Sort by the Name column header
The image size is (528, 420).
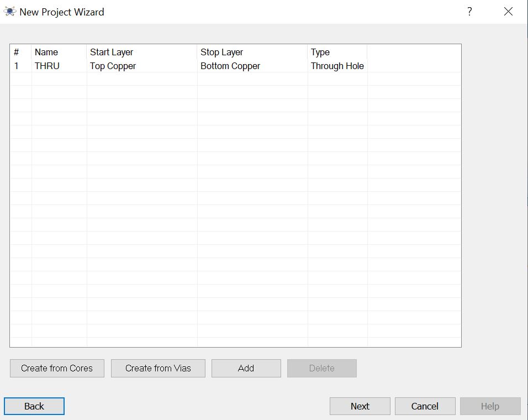[46, 52]
